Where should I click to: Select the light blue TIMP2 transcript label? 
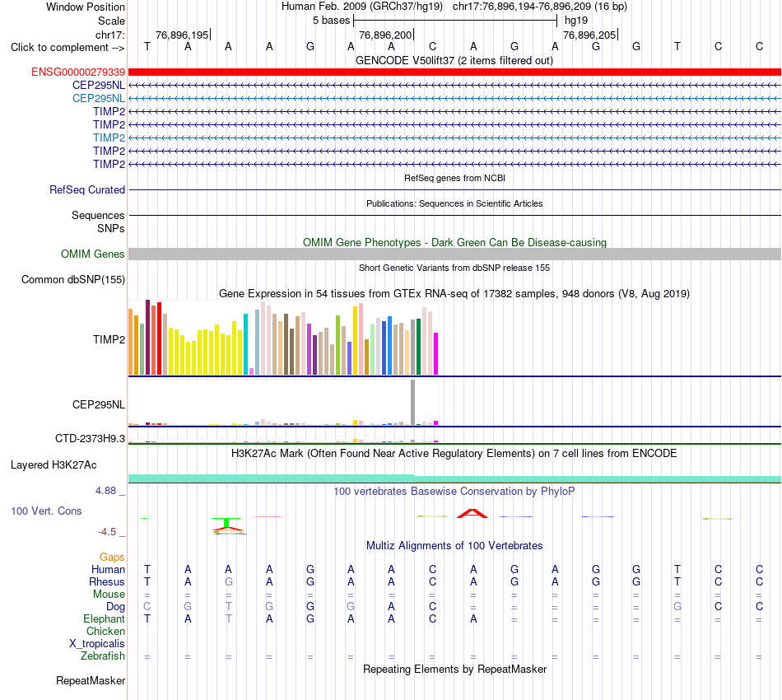pyautogui.click(x=109, y=138)
